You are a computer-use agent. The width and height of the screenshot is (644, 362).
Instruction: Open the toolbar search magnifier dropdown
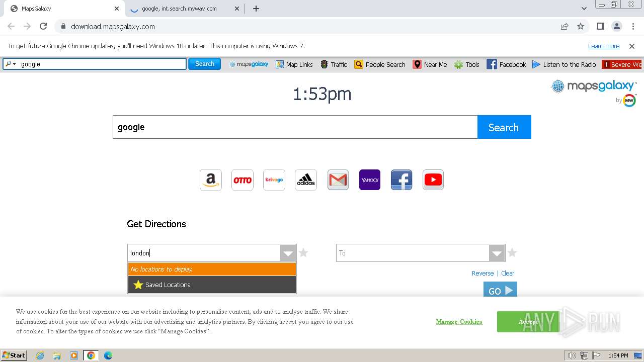coord(10,64)
